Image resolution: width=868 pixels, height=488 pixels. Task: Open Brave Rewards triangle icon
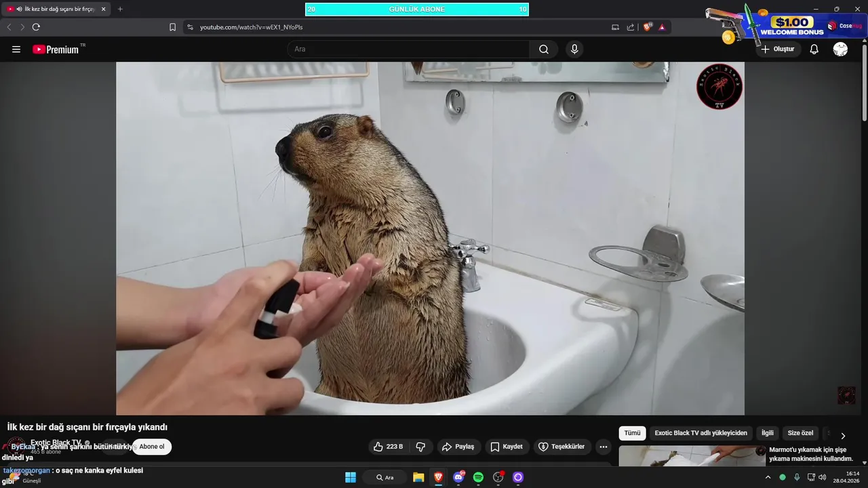tap(662, 27)
